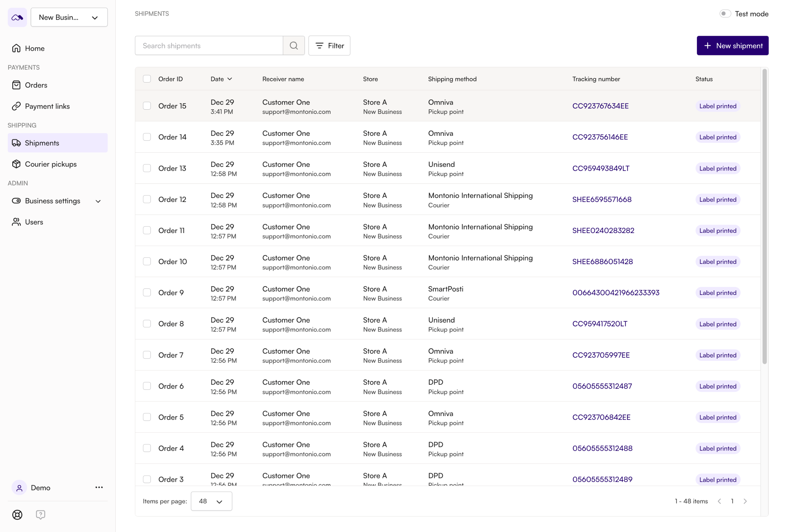Screen dimensions: 788x532
Task: Click the search magnifier icon
Action: pos(294,46)
